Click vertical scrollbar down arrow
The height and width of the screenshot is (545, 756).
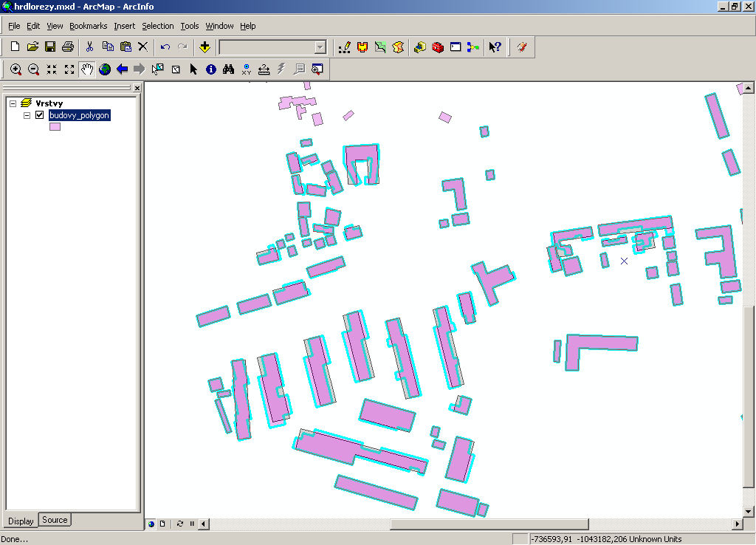(749, 511)
